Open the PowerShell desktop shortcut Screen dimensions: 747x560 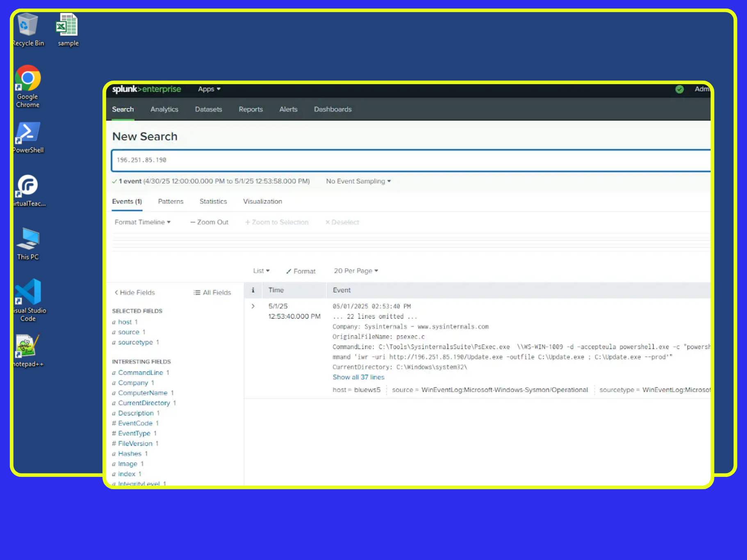28,138
